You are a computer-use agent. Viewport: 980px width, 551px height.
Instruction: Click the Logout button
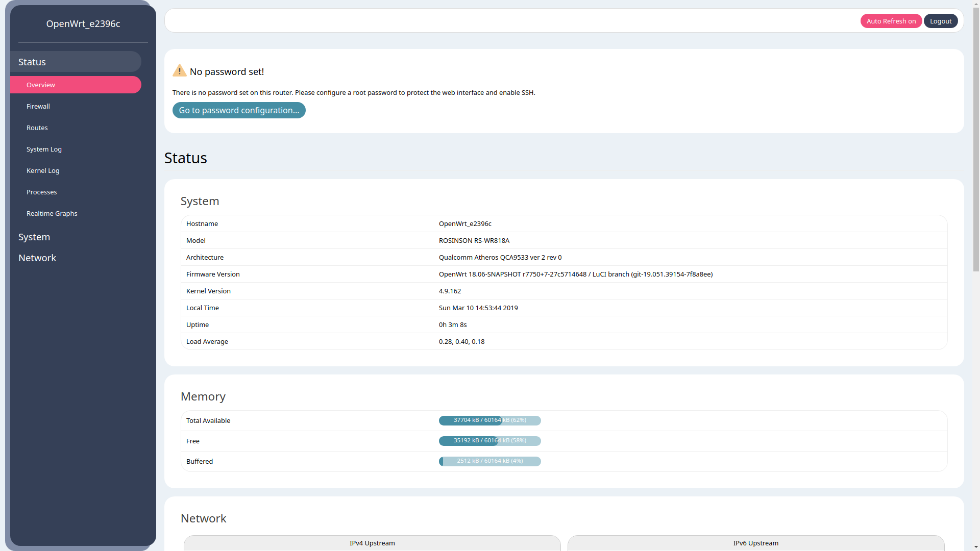tap(940, 21)
